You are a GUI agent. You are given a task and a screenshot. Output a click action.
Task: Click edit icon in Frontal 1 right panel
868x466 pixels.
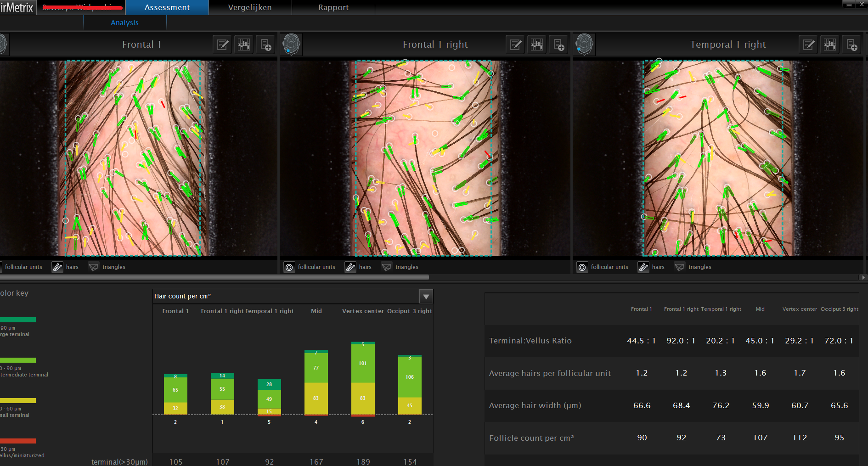[516, 45]
